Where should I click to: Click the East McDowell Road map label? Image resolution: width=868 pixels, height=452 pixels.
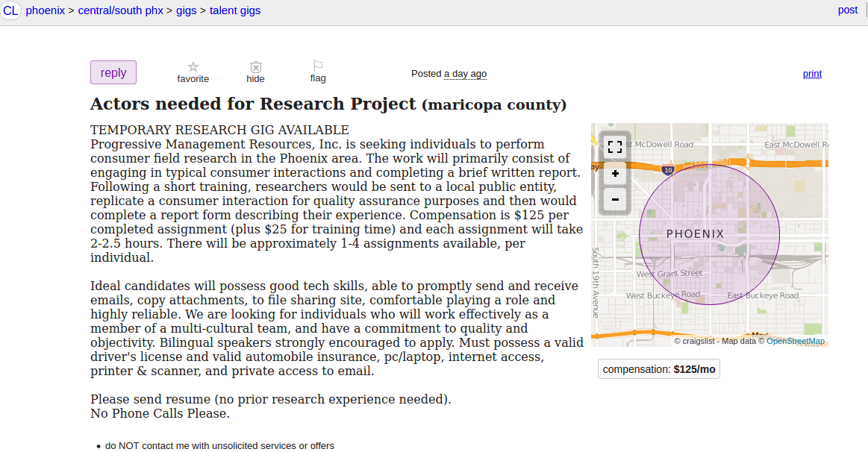(796, 145)
